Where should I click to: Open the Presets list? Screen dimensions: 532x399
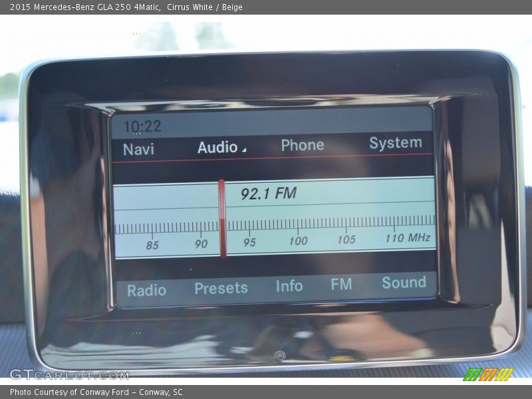tap(221, 289)
